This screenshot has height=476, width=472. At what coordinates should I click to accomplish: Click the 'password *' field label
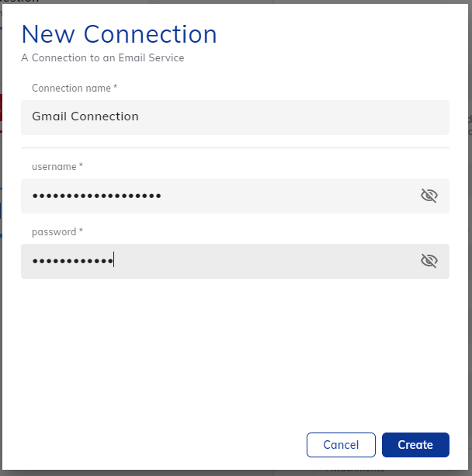[x=57, y=232]
